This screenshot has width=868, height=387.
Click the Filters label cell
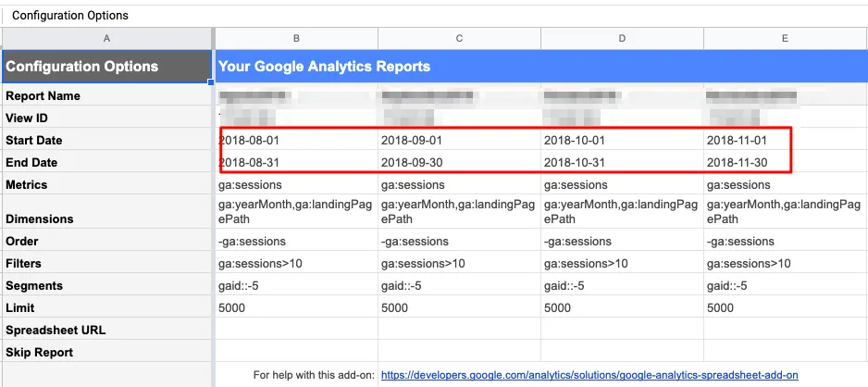[x=106, y=262]
